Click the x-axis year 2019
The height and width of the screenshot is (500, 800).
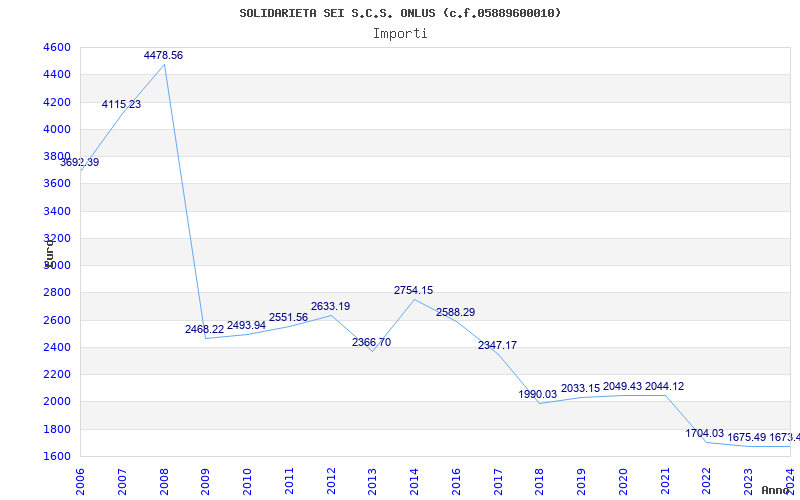tap(582, 482)
